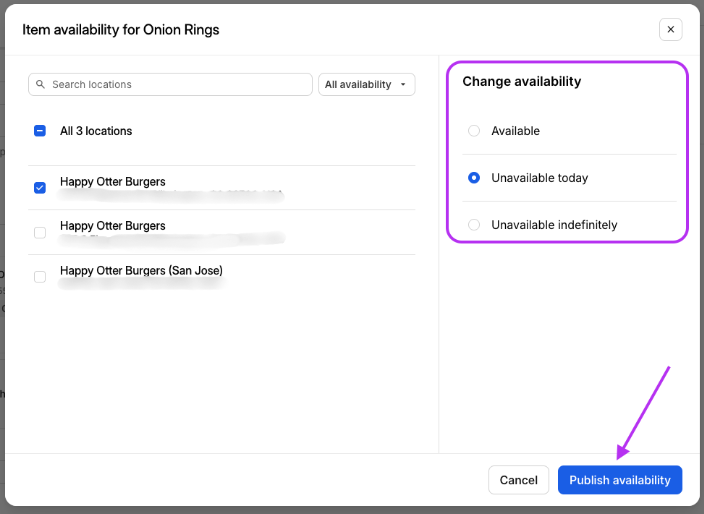
Task: Open the All availability dropdown
Action: click(x=366, y=85)
